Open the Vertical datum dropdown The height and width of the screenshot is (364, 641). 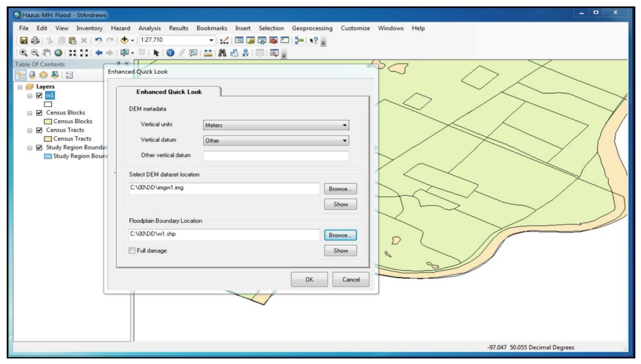click(345, 140)
